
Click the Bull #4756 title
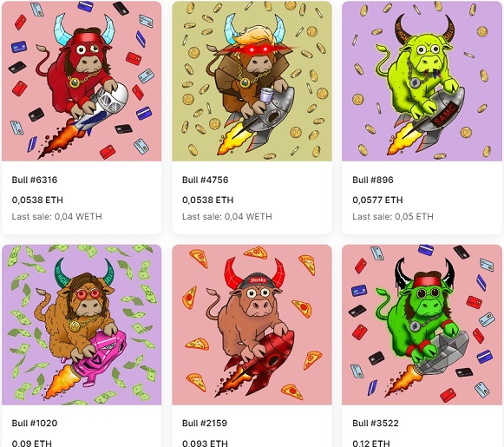tap(205, 180)
